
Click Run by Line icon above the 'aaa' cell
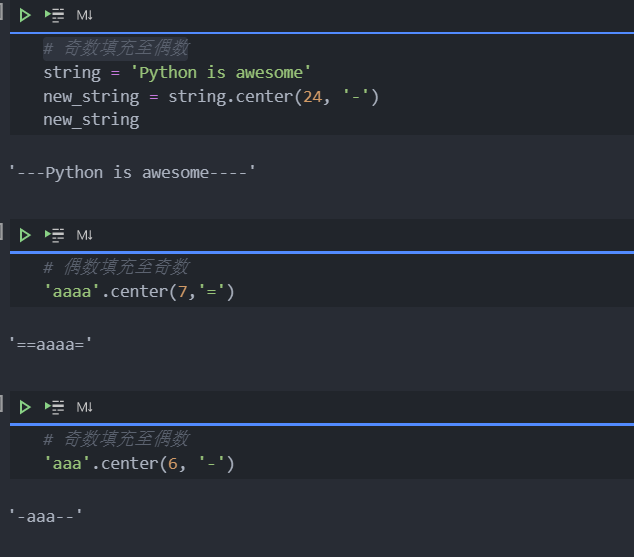coord(54,407)
